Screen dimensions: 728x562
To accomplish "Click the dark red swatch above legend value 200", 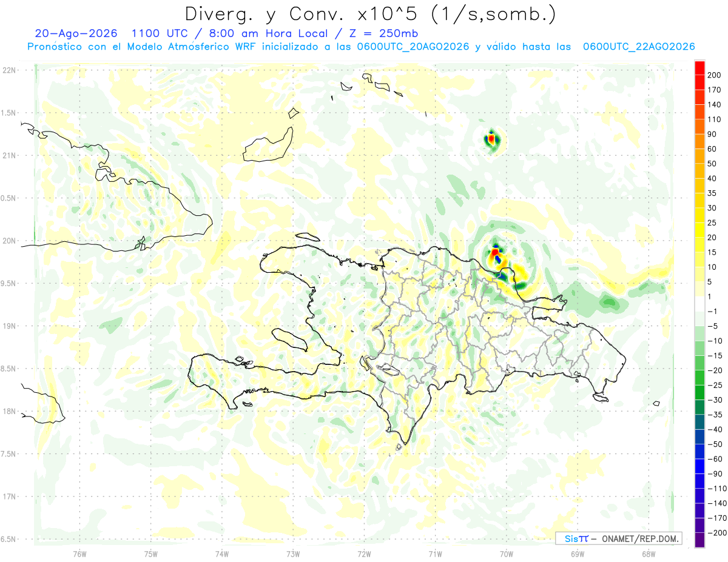I will 699,67.
